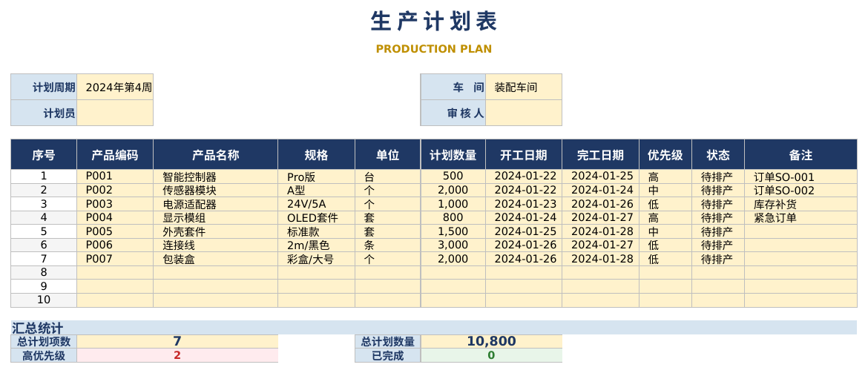Click the row number 10 cell

click(x=44, y=300)
